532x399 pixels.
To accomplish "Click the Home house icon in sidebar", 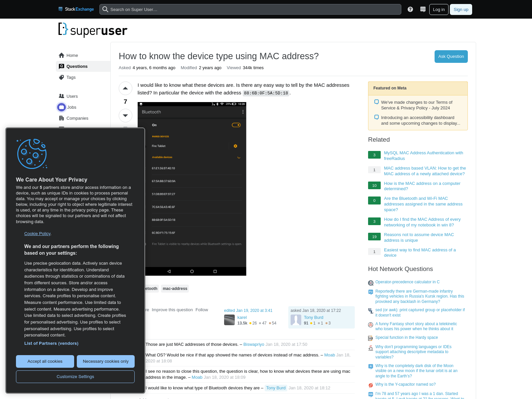I will click(62, 55).
